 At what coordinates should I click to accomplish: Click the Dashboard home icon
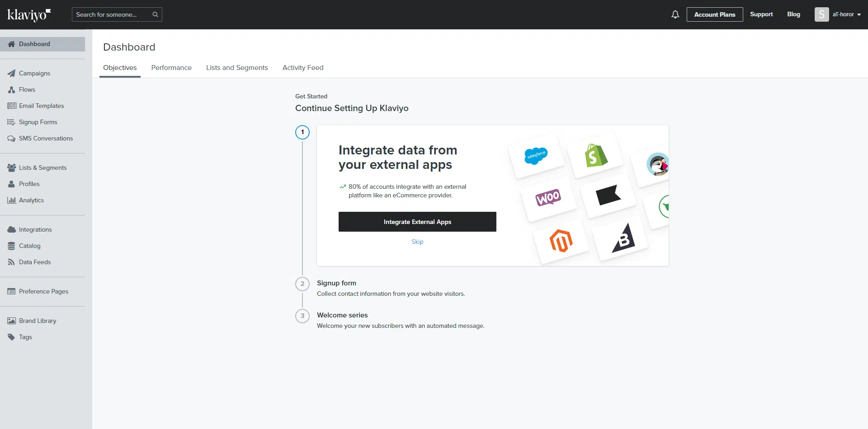click(x=11, y=44)
